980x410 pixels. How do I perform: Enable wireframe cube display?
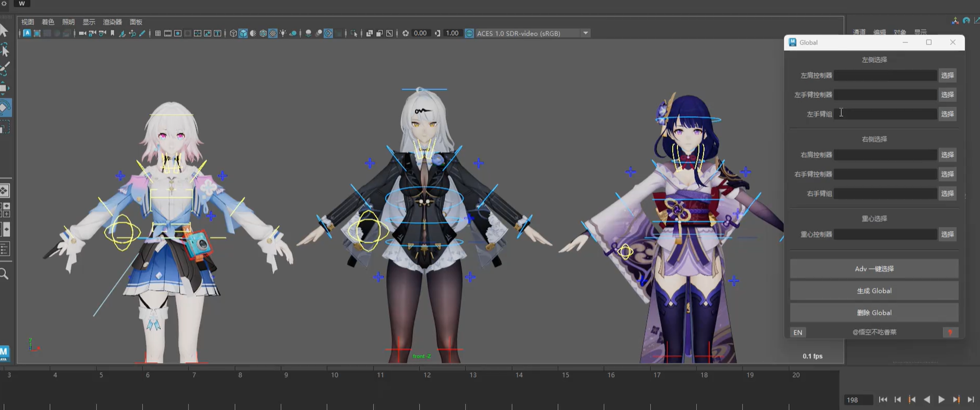(233, 33)
